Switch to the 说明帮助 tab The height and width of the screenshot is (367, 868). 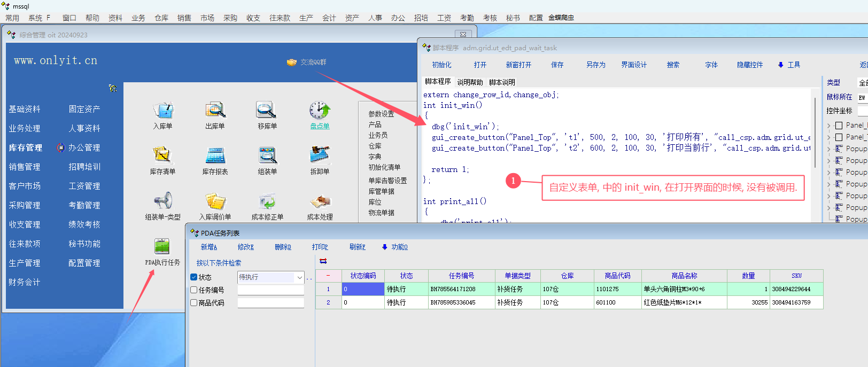tap(470, 82)
